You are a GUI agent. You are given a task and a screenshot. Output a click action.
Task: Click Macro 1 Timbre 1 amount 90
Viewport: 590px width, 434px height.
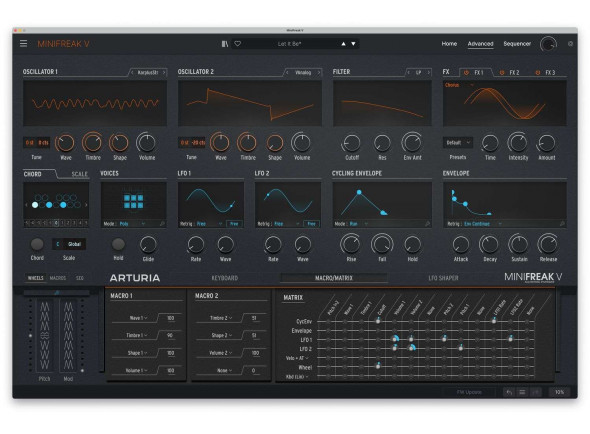170,335
